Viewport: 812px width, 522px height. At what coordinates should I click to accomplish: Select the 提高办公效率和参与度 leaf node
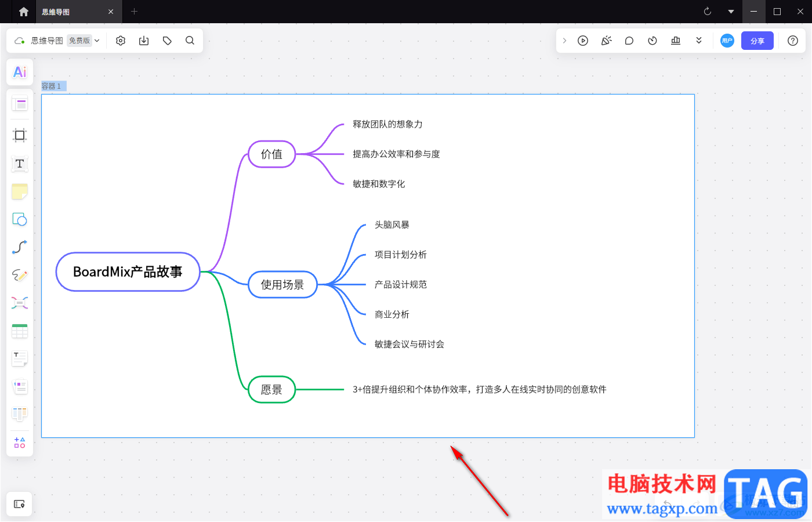point(396,154)
